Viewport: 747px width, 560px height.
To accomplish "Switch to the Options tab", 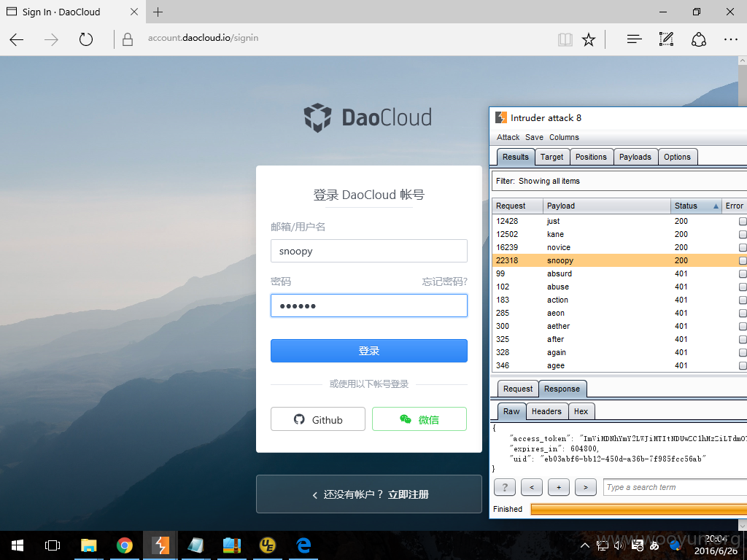I will pos(677,157).
